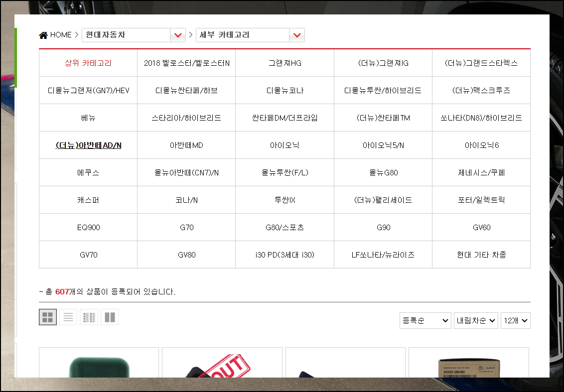Select G80/스포츠 category
The width and height of the screenshot is (564, 392).
[285, 227]
